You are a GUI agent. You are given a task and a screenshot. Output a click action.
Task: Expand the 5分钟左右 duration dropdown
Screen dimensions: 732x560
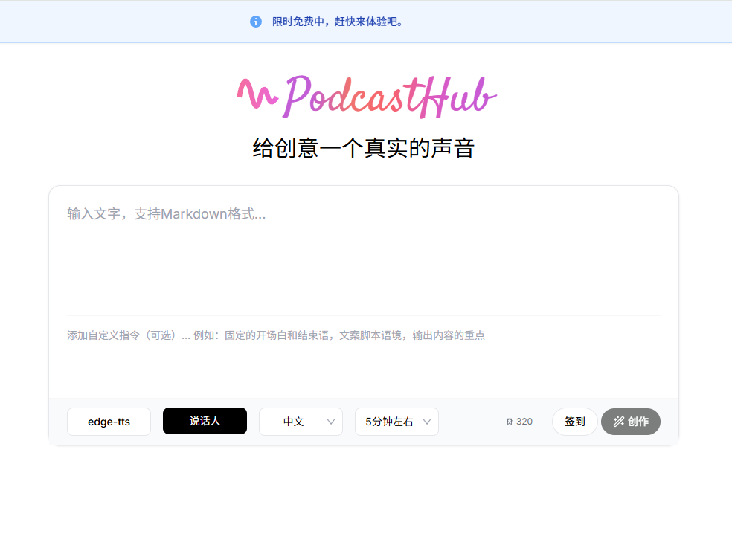click(x=396, y=422)
